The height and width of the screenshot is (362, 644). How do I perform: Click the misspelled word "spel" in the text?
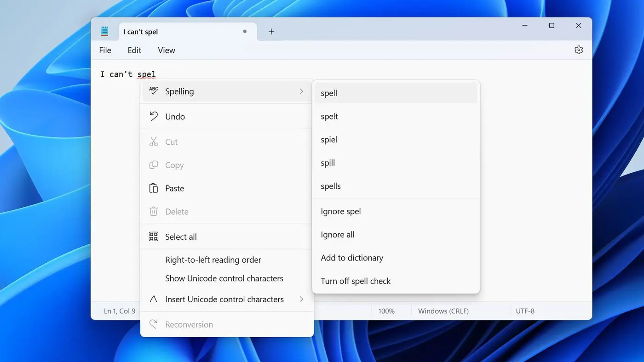click(x=147, y=74)
